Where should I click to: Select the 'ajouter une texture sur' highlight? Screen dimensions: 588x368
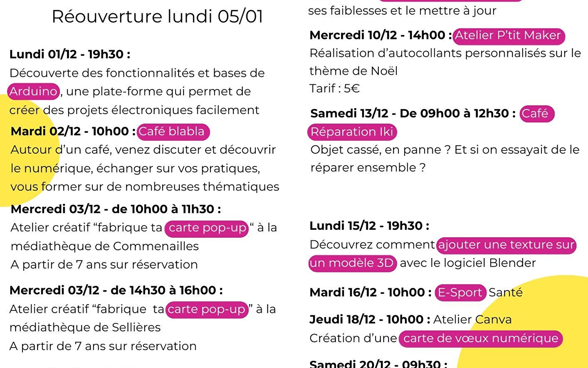click(506, 245)
